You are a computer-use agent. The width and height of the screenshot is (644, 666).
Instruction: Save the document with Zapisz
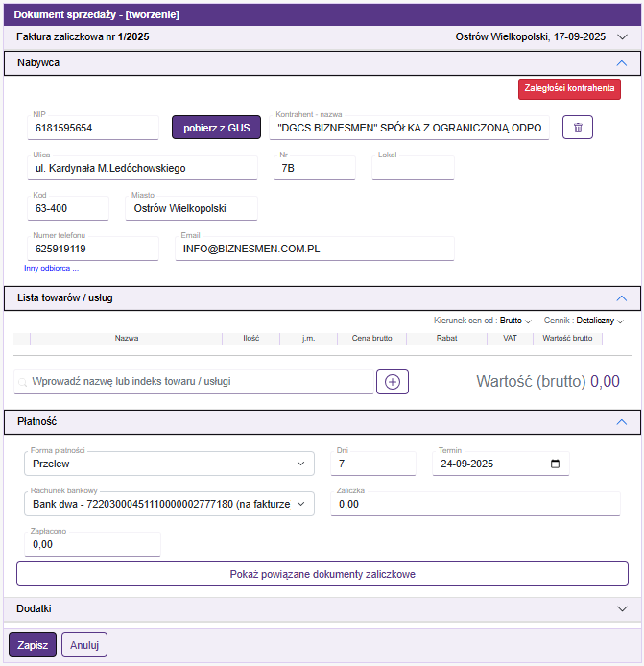coord(33,645)
